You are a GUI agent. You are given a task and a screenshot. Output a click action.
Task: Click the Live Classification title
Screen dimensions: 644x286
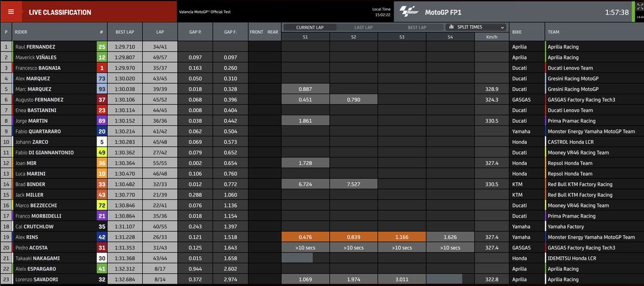60,12
